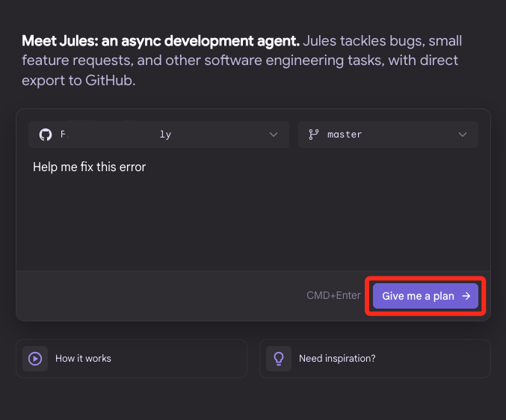Select the master branch name
Viewport: 506px width, 420px height.
345,135
